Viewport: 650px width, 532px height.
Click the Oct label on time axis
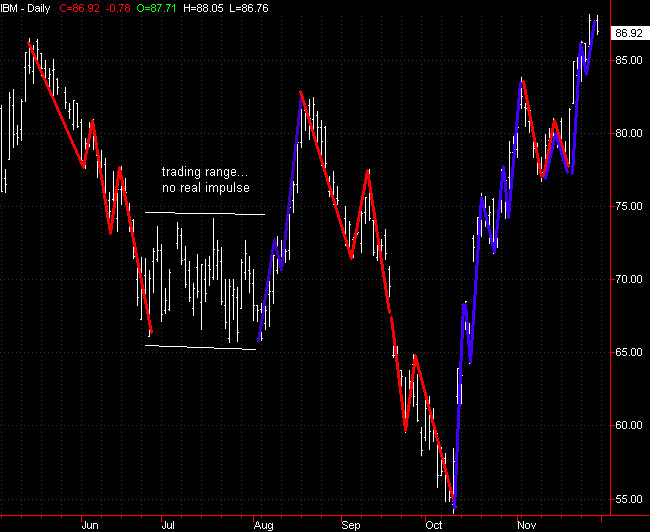click(434, 525)
